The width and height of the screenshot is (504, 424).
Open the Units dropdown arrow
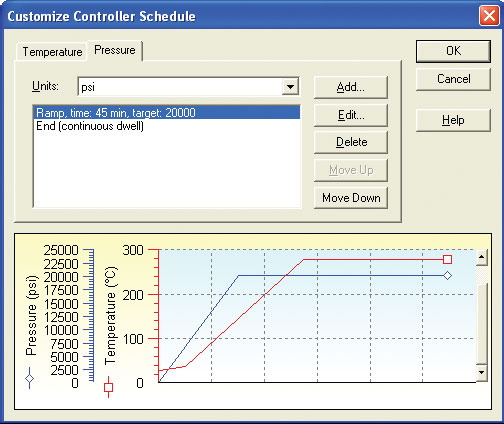[290, 87]
